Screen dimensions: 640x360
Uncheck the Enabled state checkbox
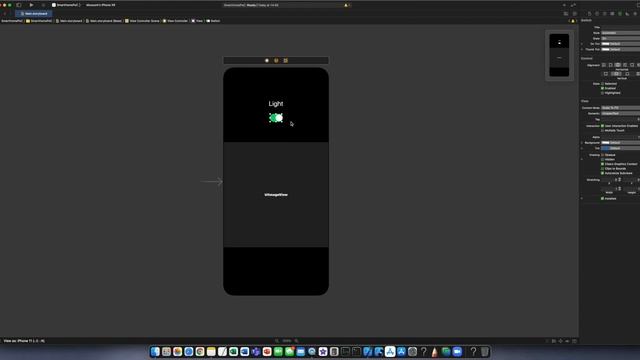point(602,88)
